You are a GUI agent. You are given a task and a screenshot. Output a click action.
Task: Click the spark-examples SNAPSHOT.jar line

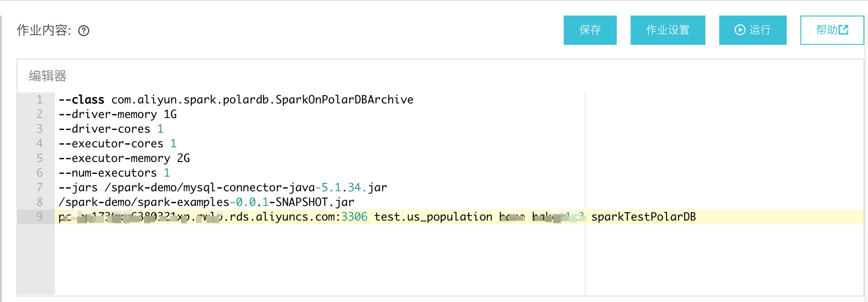click(x=206, y=202)
